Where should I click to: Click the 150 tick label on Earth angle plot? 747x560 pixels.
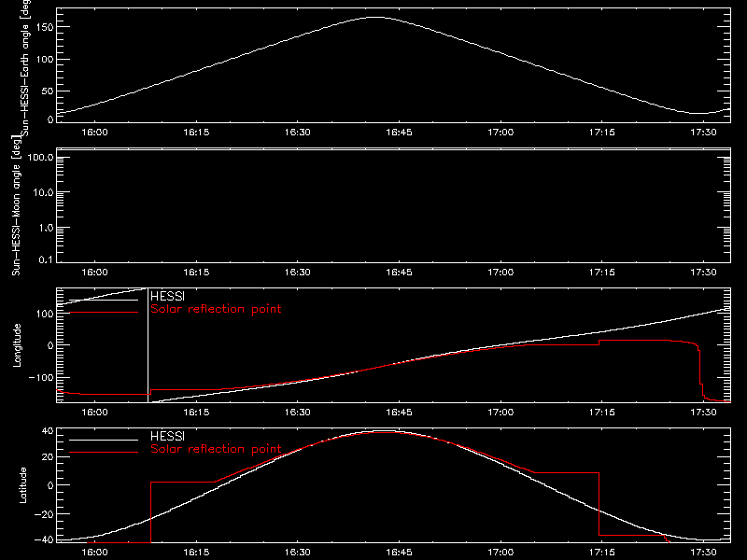[x=44, y=27]
